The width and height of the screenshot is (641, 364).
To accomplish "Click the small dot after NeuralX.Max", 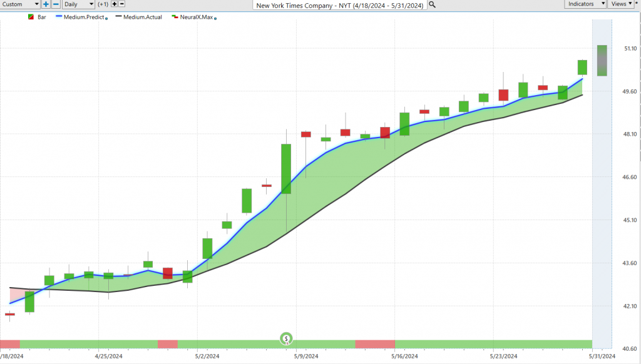I will [x=215, y=18].
